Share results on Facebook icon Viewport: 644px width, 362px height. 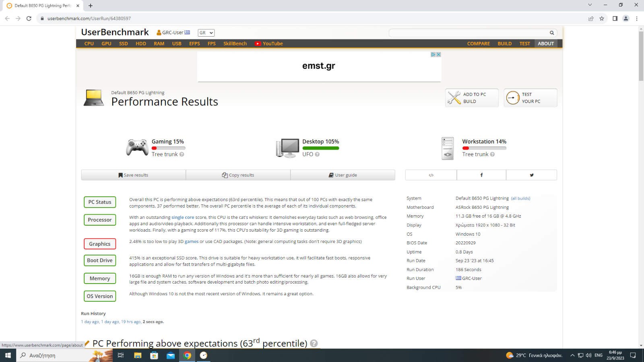point(481,175)
